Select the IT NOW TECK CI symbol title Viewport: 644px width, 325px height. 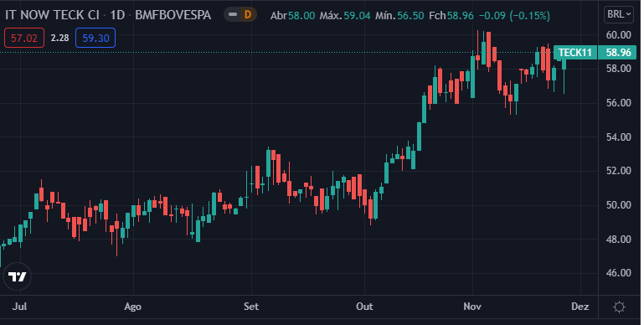(x=52, y=15)
